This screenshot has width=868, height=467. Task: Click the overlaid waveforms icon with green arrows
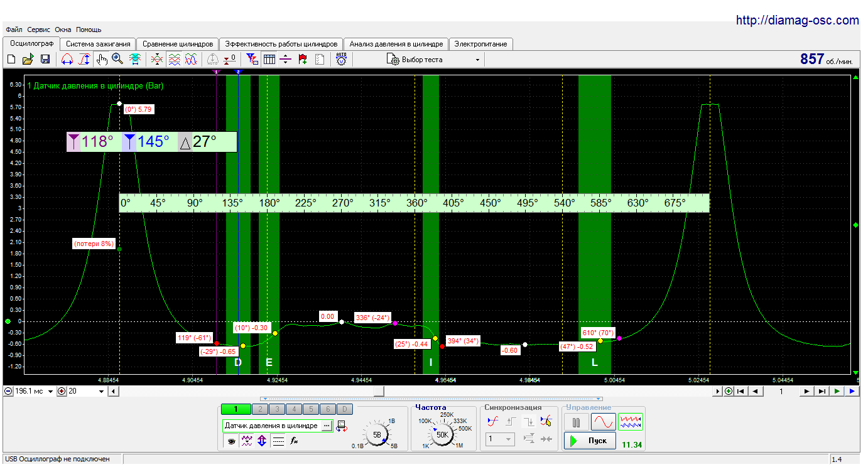coord(157,60)
